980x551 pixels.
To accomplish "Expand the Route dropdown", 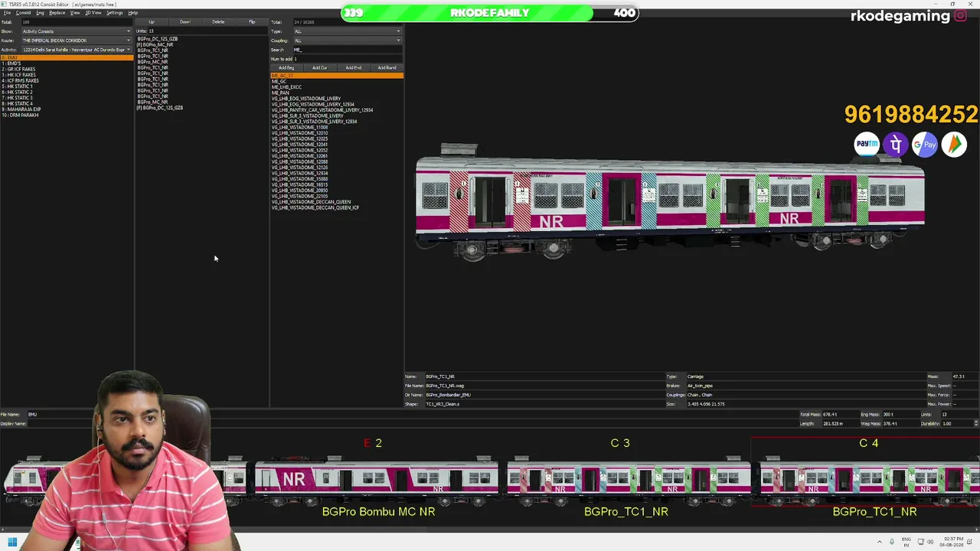I will click(x=77, y=41).
